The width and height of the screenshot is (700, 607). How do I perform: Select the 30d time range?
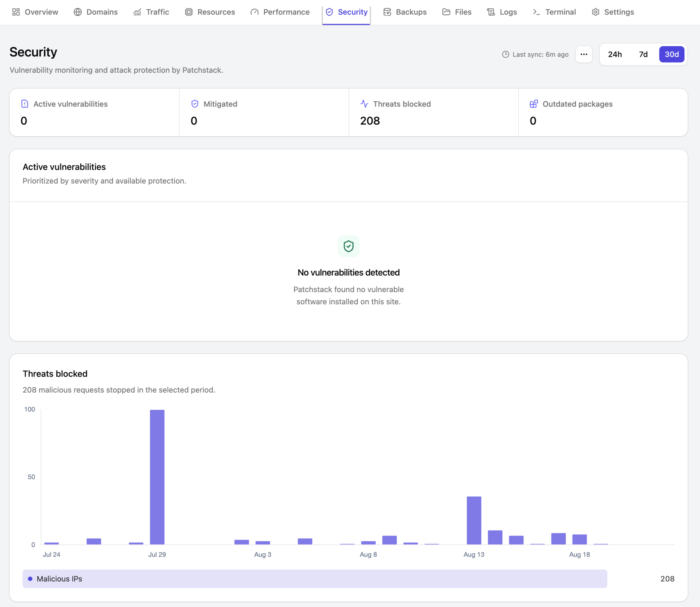pos(672,54)
